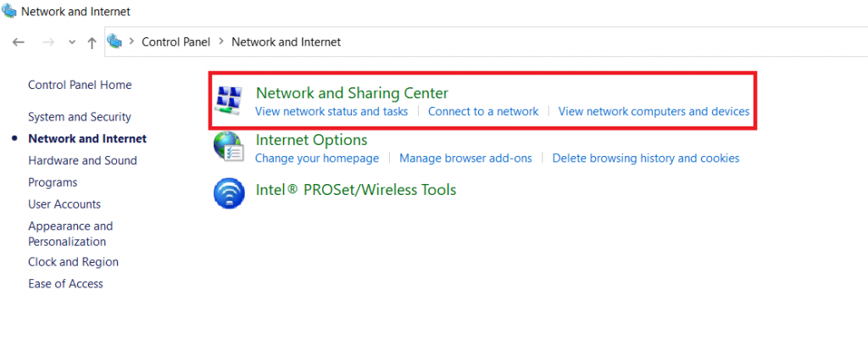Click the Connect to a network link
Viewport: 868px width, 340px height.
point(483,111)
